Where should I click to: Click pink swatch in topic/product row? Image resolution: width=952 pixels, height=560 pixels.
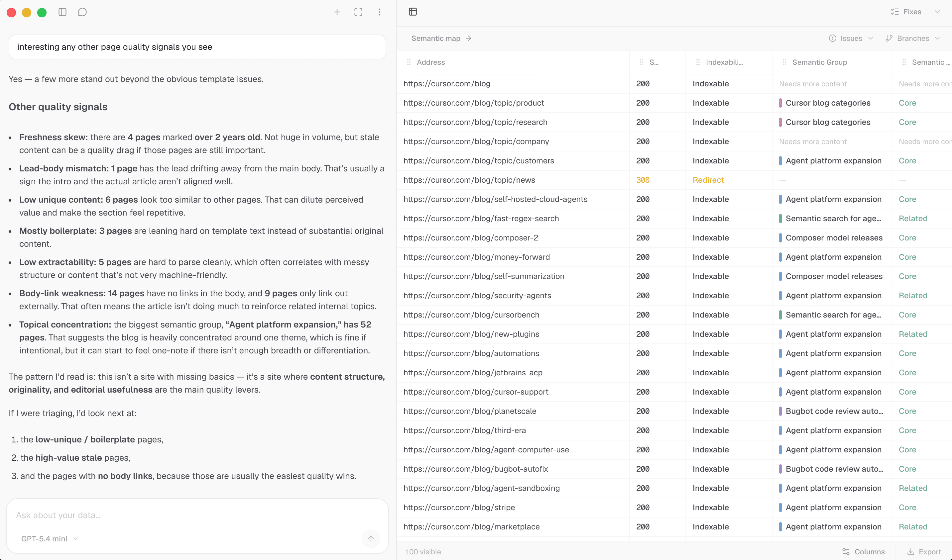coord(780,103)
